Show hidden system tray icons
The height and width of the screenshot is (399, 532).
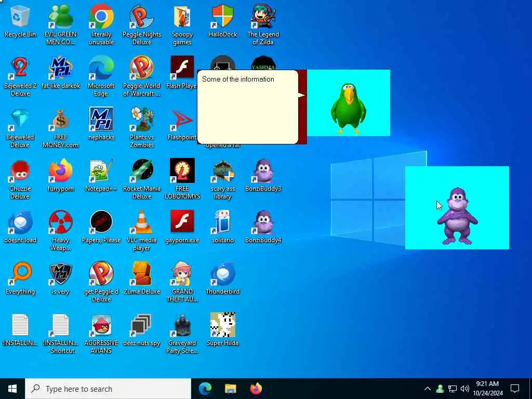(x=428, y=389)
